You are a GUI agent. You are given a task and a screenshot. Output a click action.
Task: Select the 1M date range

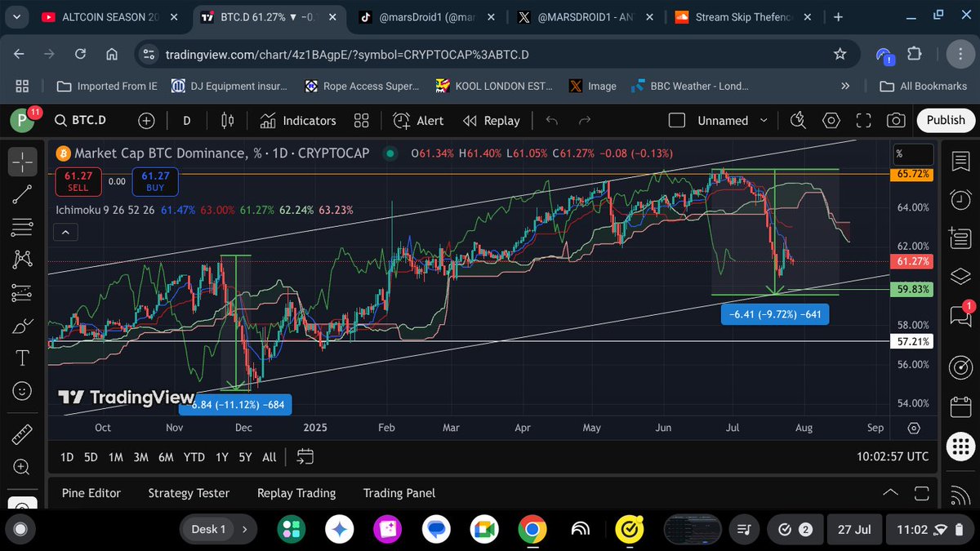point(116,457)
